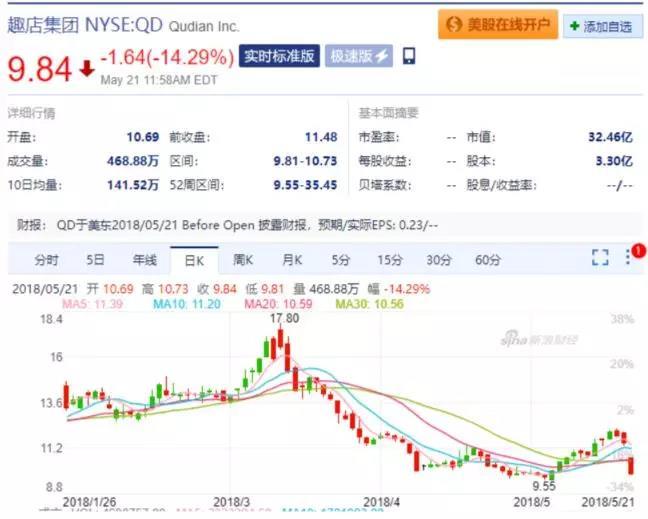Click the 2018/3 date axis label
648x519 pixels.
231,502
